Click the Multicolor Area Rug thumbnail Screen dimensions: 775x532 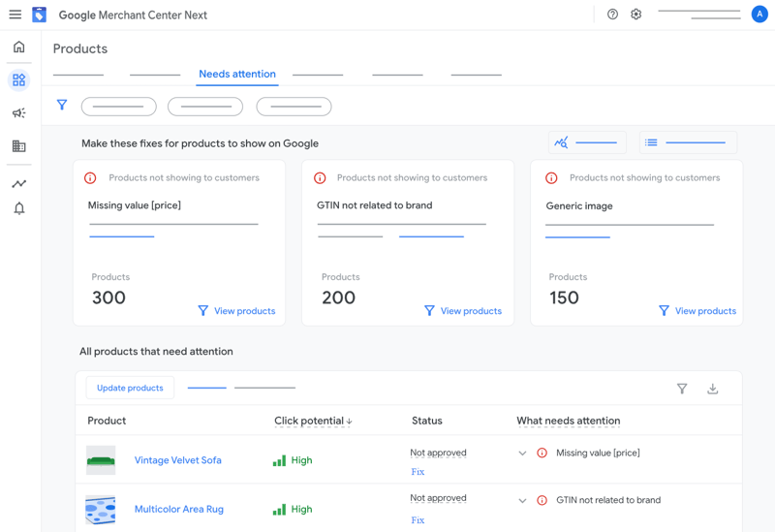click(x=100, y=509)
